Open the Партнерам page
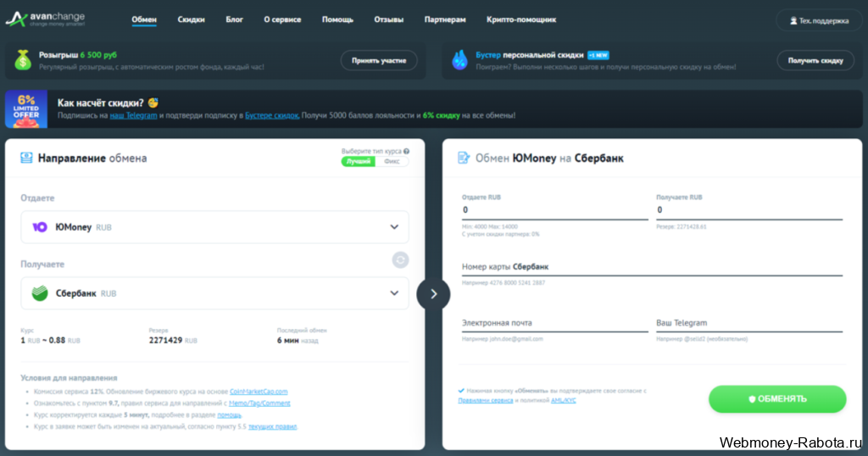This screenshot has height=456, width=868. (x=445, y=19)
